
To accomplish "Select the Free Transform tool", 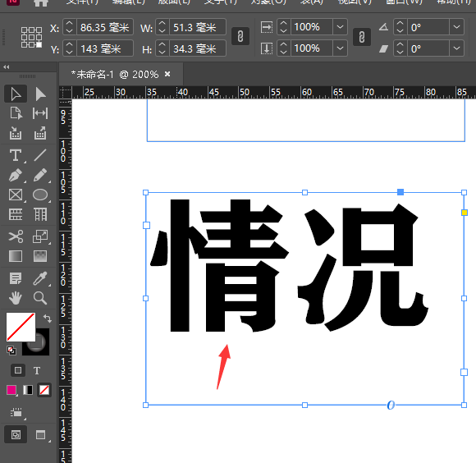I will click(40, 236).
